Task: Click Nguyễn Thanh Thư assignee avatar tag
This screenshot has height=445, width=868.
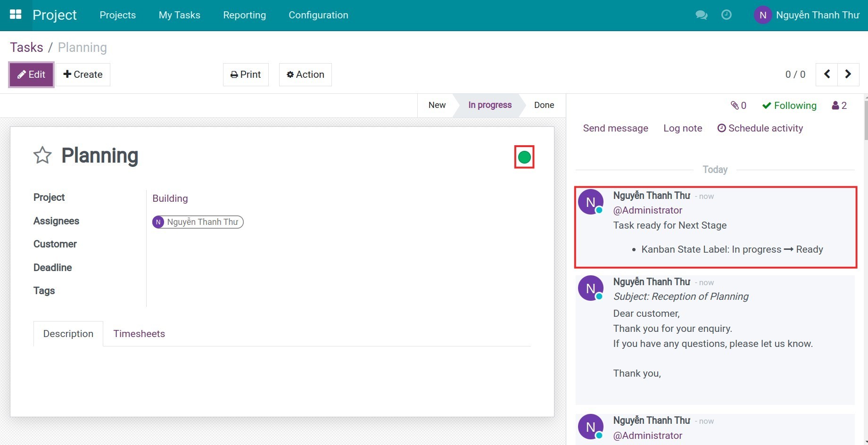Action: (198, 222)
